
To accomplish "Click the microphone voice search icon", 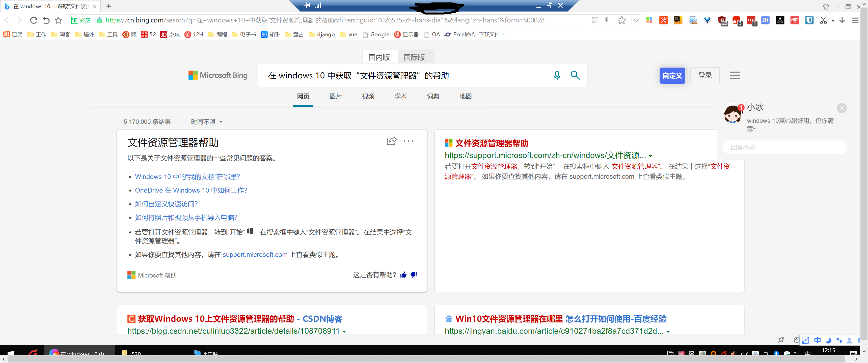I will coord(557,75).
